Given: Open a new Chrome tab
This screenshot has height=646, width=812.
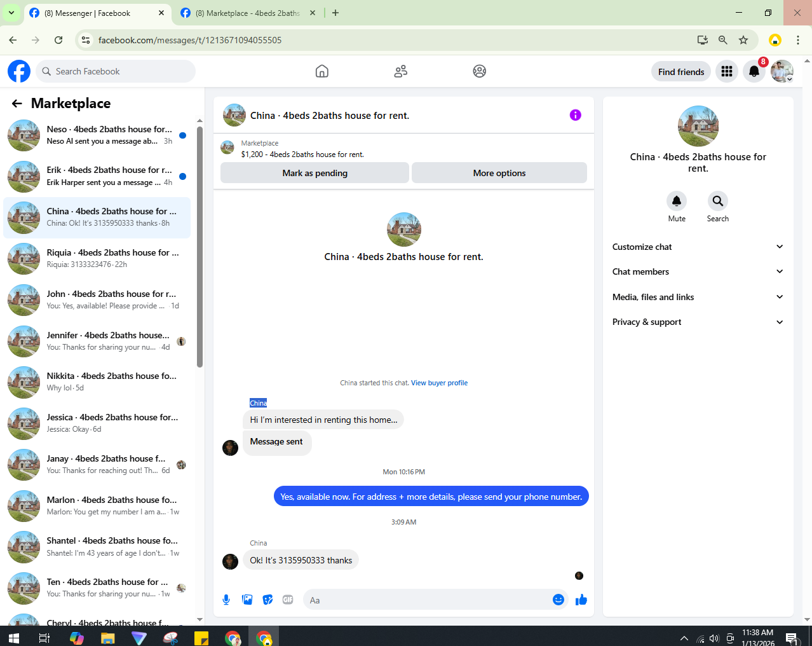Looking at the screenshot, I should 335,13.
